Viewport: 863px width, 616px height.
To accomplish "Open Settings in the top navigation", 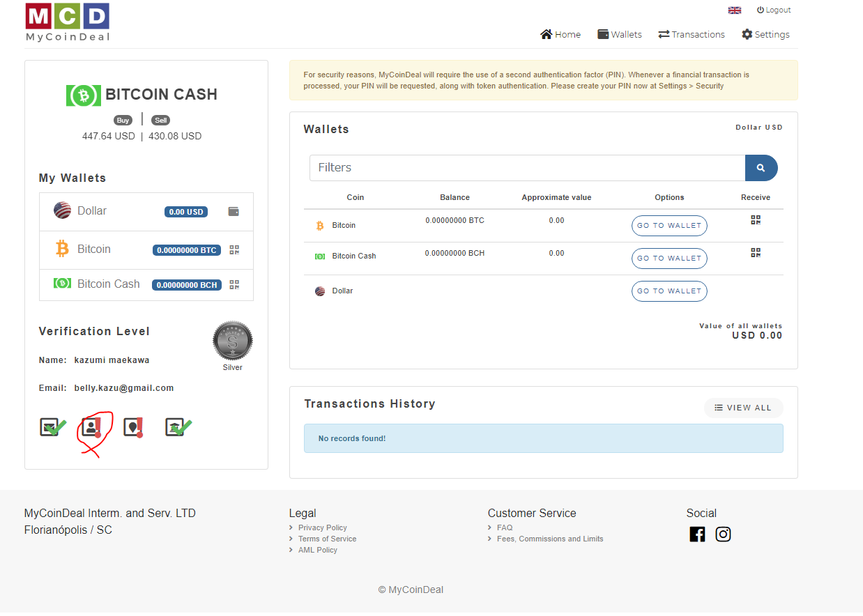I will click(765, 34).
